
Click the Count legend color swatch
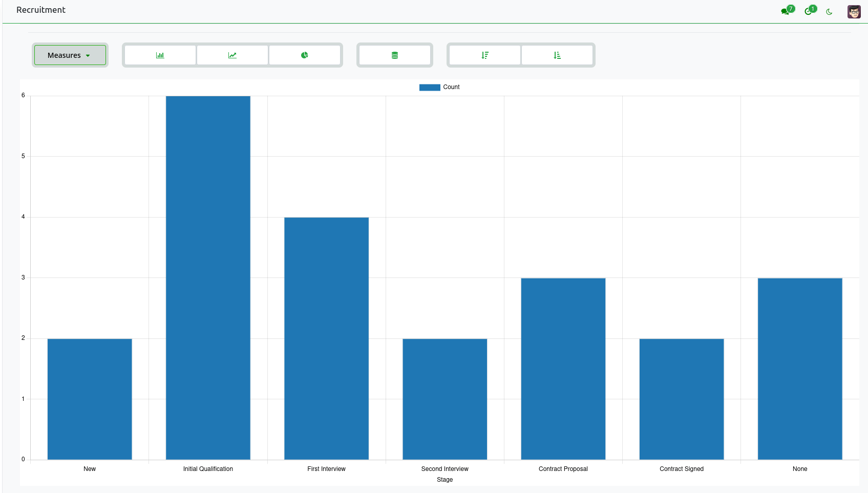[x=430, y=88]
